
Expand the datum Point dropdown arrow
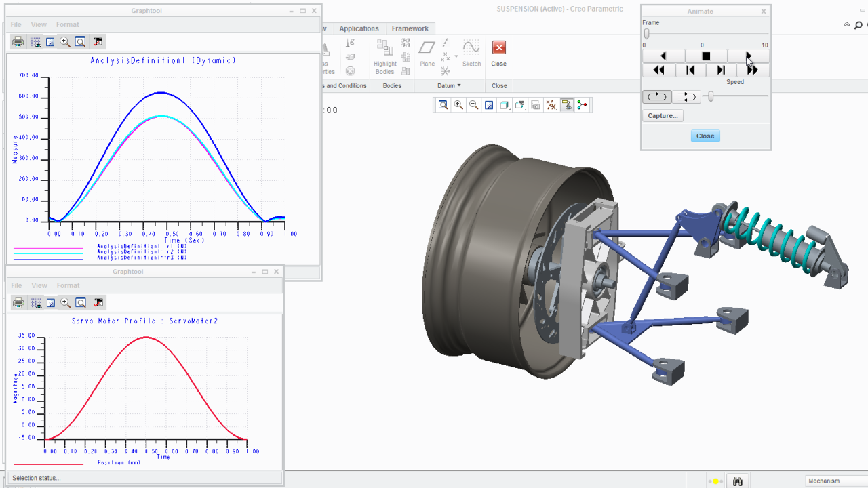click(x=456, y=57)
